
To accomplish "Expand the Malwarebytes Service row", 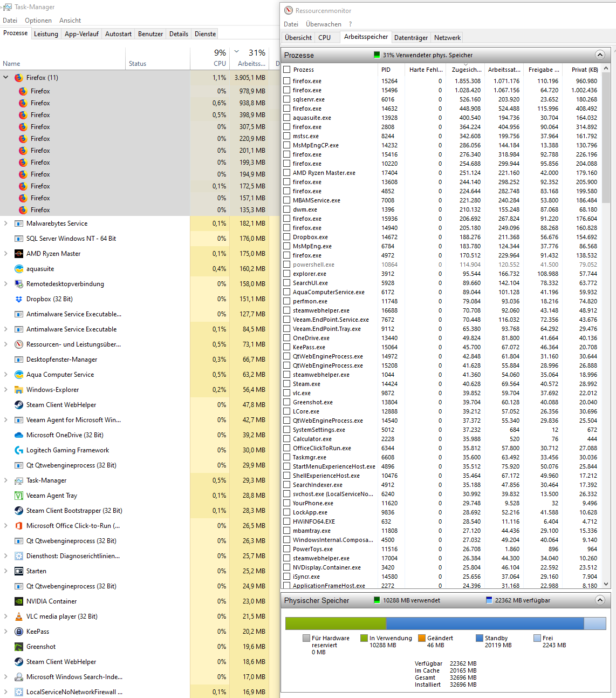I will click(x=6, y=223).
